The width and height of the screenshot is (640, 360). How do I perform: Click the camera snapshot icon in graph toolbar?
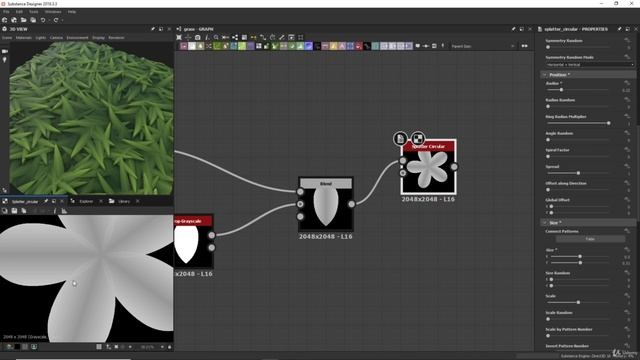[198, 37]
